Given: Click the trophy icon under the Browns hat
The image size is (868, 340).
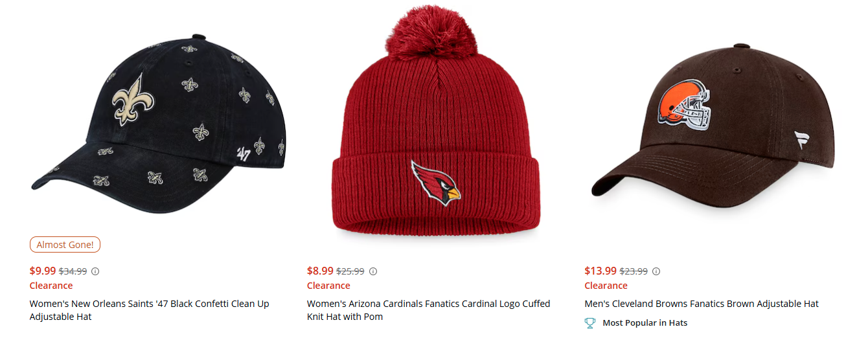Looking at the screenshot, I should (x=590, y=323).
